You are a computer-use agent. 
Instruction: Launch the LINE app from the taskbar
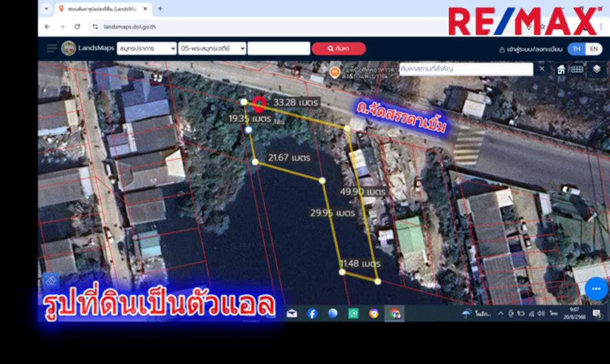(353, 314)
